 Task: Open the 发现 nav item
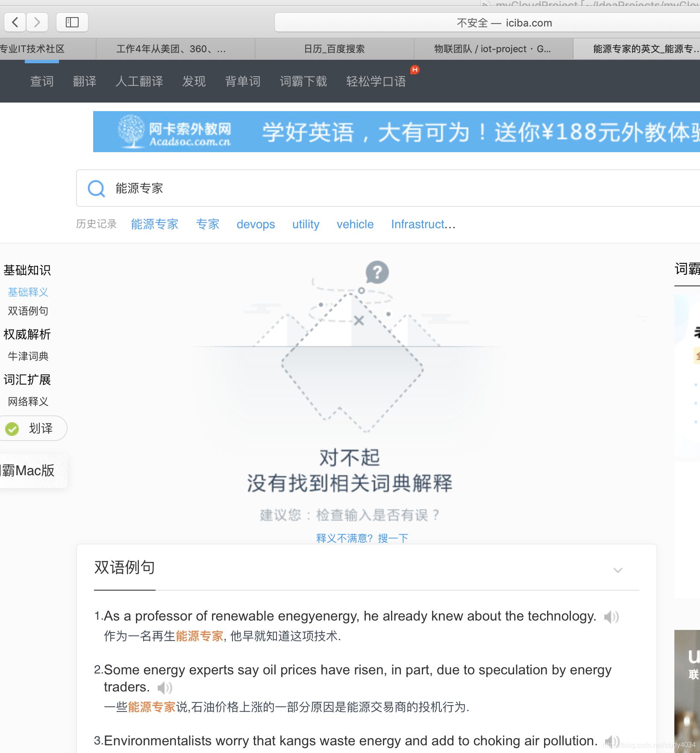coord(194,81)
